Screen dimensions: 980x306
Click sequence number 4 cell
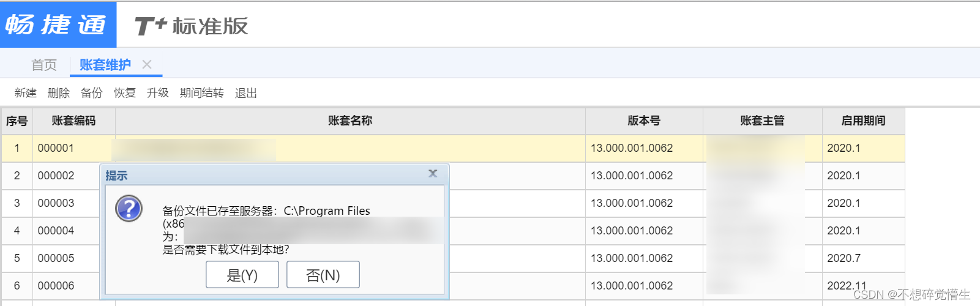pos(17,231)
